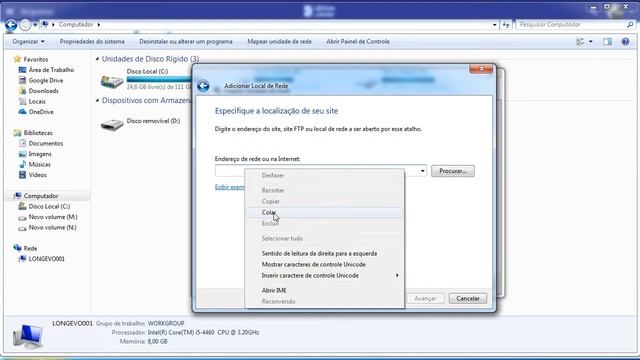Image resolution: width=640 pixels, height=360 pixels.
Task: Select Computador in the navigation pane
Action: pyautogui.click(x=41, y=196)
